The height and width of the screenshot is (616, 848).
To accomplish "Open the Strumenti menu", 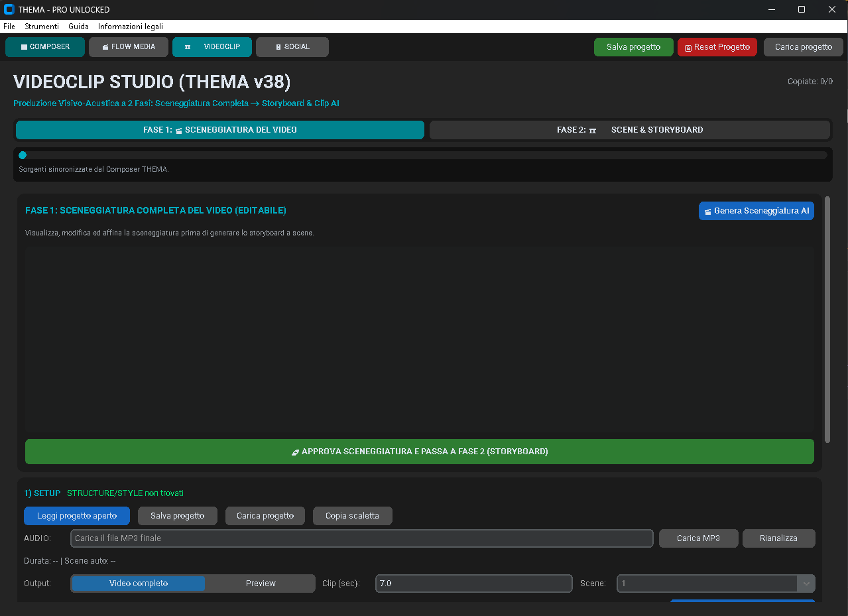I will [42, 27].
